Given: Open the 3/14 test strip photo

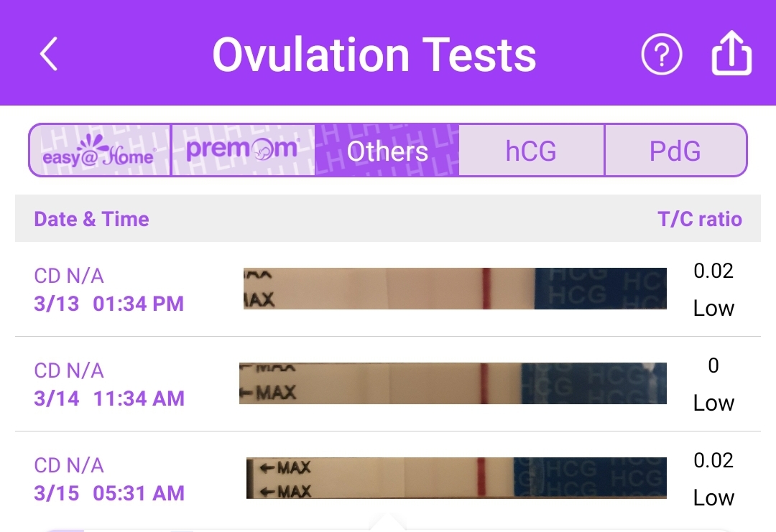Looking at the screenshot, I should (453, 383).
